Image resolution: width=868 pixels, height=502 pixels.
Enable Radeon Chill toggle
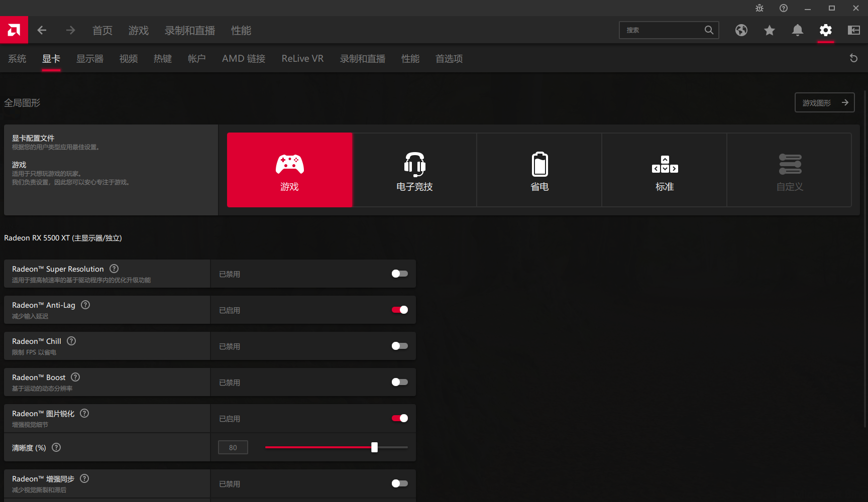point(400,346)
